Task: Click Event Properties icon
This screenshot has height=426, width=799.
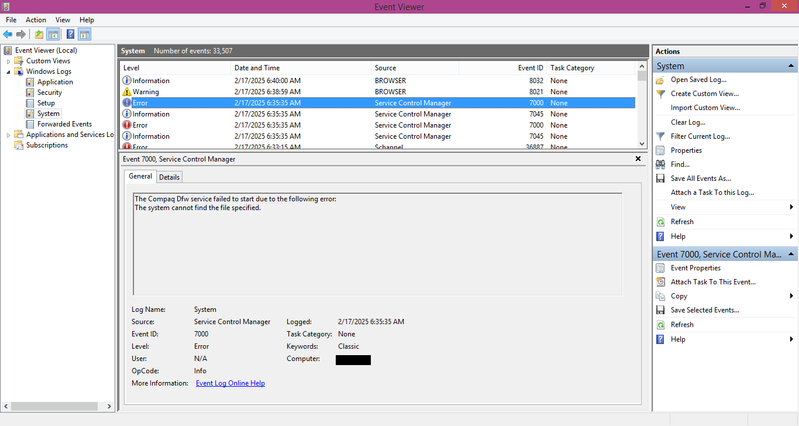Action: click(660, 268)
